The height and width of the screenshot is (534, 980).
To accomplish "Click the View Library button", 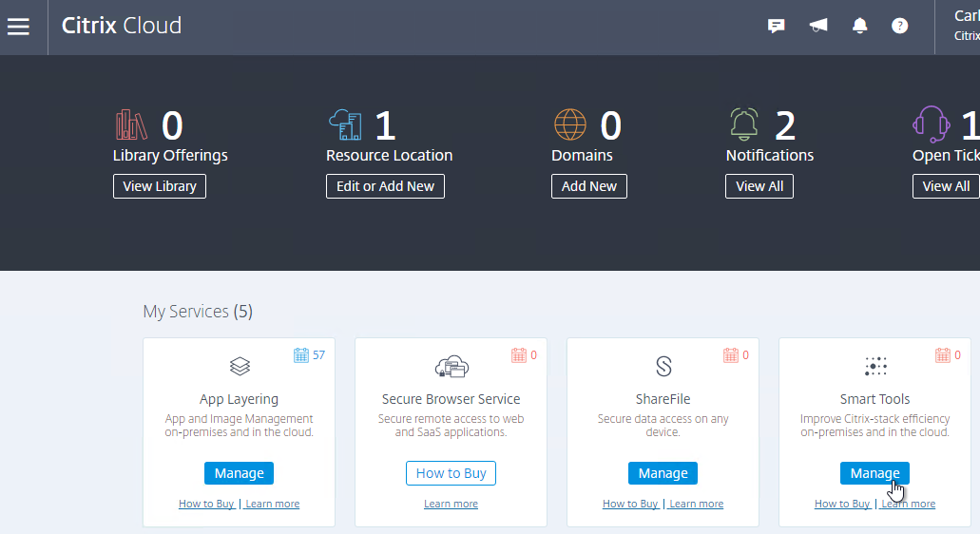I will (x=160, y=186).
